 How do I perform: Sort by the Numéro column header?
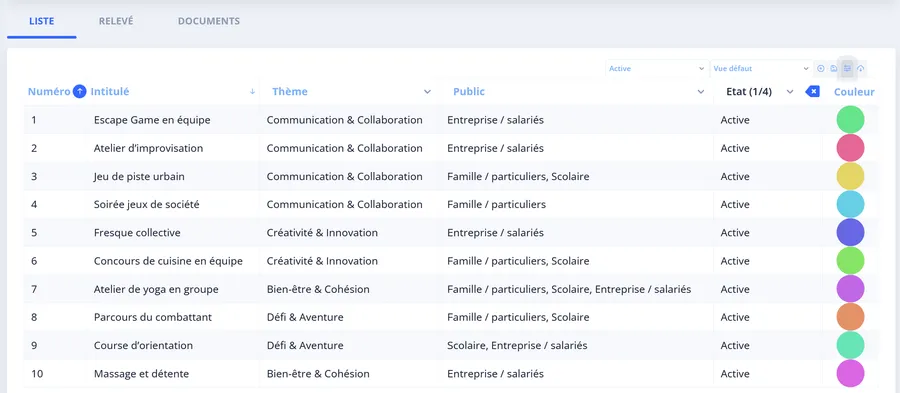[49, 91]
